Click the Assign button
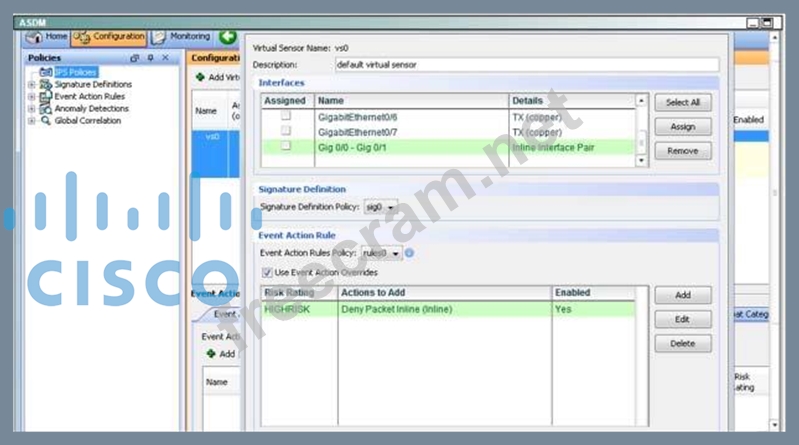799x445 pixels. 683,127
